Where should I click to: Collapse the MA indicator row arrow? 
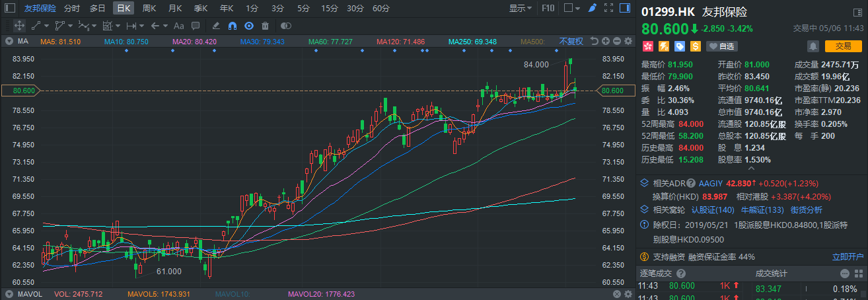click(9, 41)
